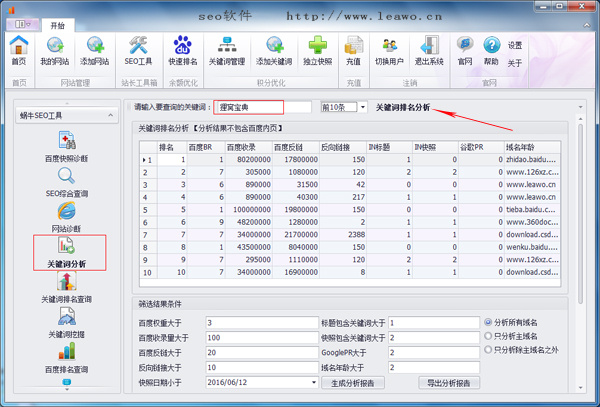Sort by the 百度BR column header
The height and width of the screenshot is (407, 600).
click(x=206, y=147)
